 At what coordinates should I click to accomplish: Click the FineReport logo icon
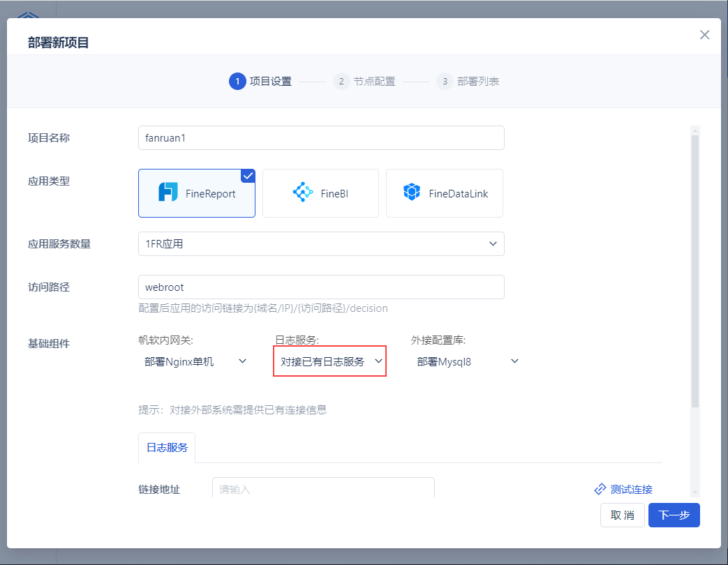pos(168,192)
